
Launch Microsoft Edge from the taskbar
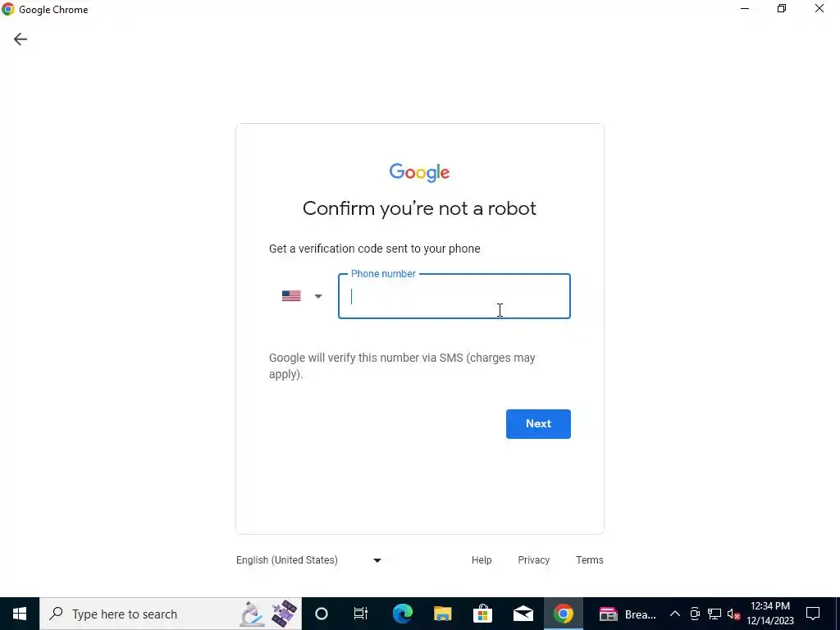(402, 614)
